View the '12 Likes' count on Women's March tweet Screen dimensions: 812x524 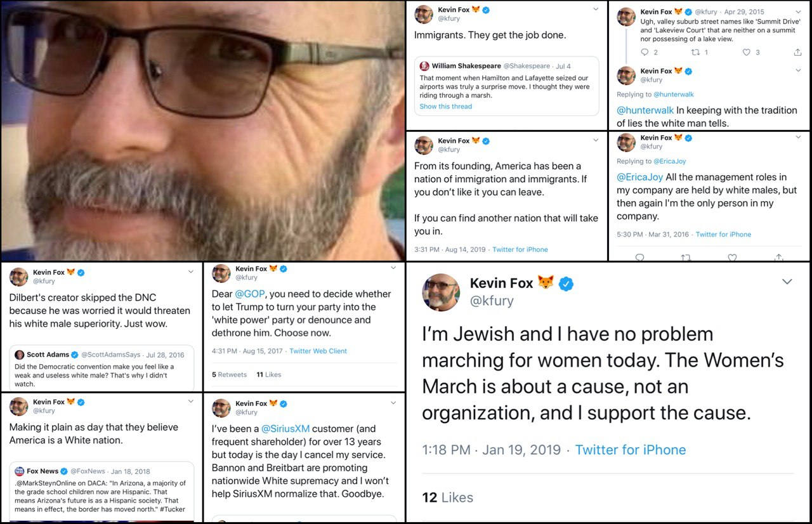(x=448, y=497)
